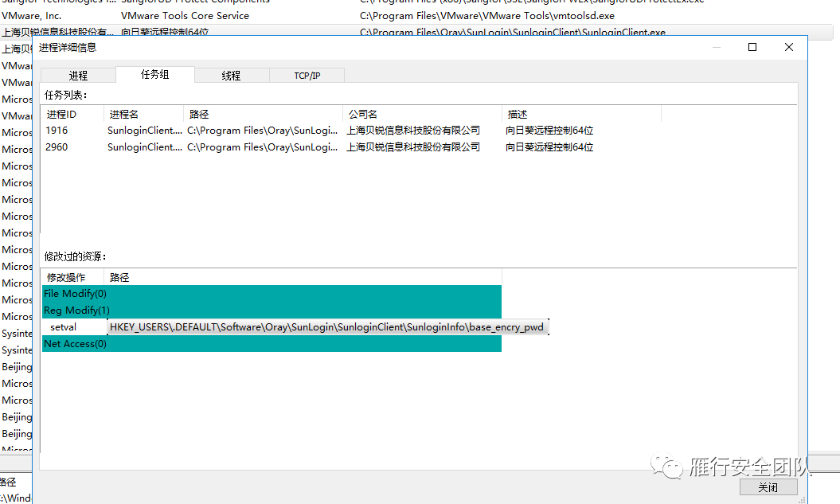
Task: Click the 进程详细信息 title bar text
Action: [x=68, y=48]
